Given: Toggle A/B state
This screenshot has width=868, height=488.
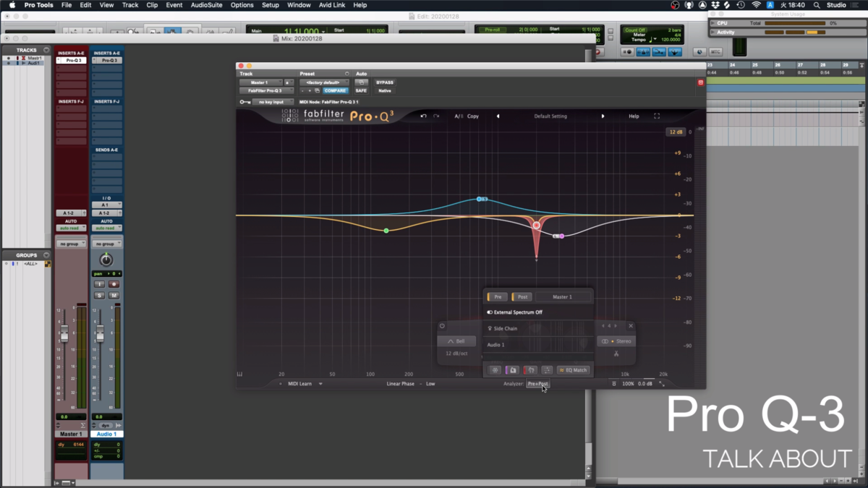Looking at the screenshot, I should [x=458, y=116].
